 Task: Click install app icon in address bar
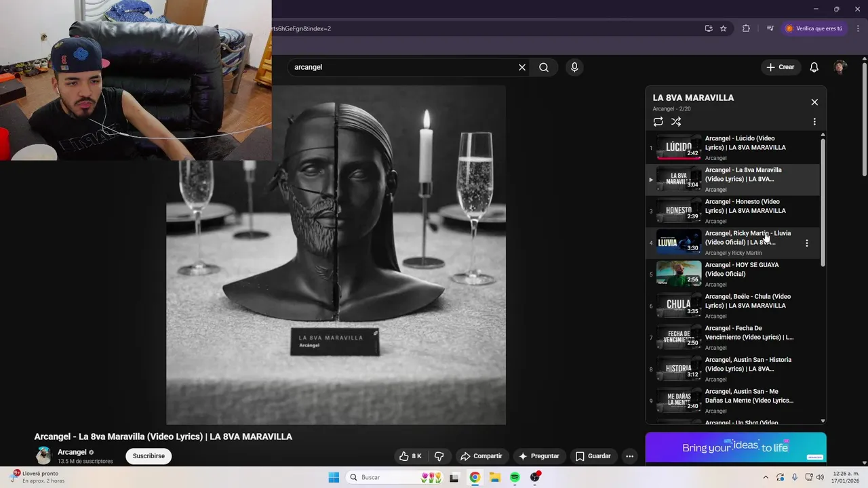point(709,28)
